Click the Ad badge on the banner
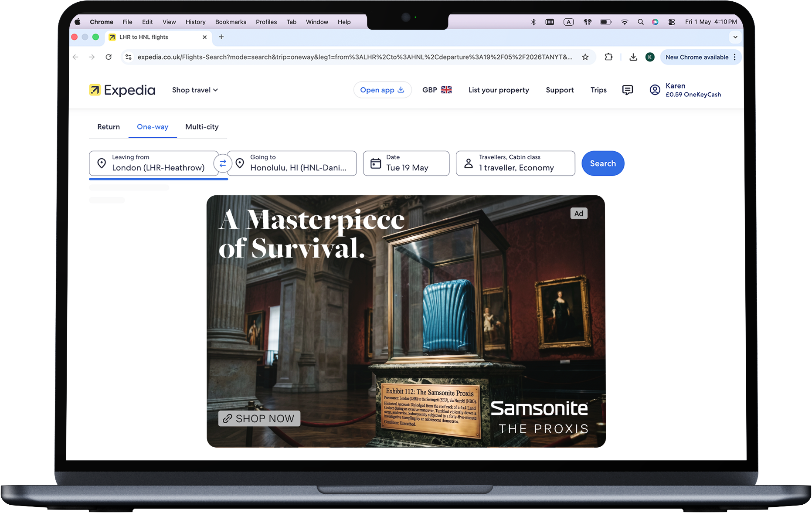 pyautogui.click(x=579, y=214)
